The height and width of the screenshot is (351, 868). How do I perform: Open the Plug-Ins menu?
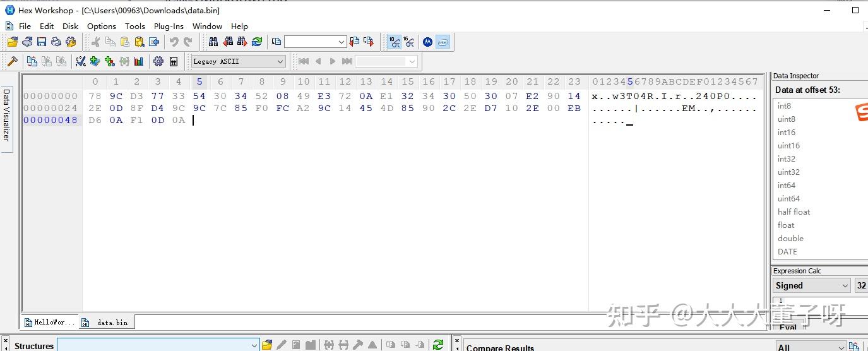[169, 26]
